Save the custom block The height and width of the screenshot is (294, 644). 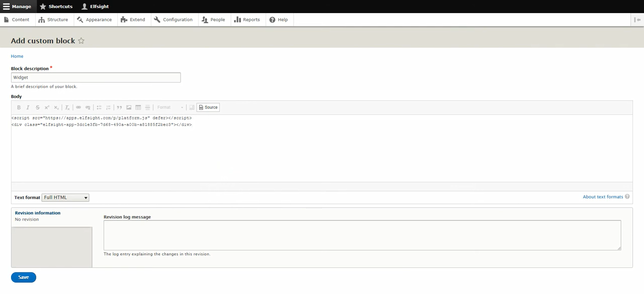pyautogui.click(x=24, y=277)
